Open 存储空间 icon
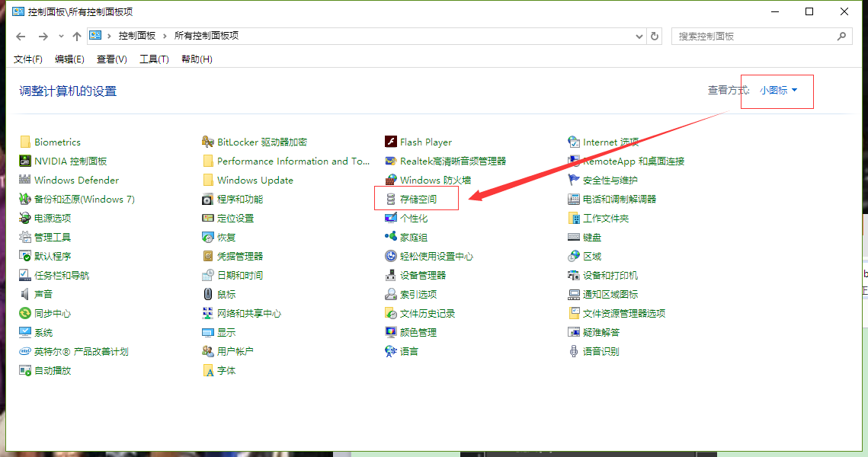Viewport: 868px width, 457px height. 391,200
